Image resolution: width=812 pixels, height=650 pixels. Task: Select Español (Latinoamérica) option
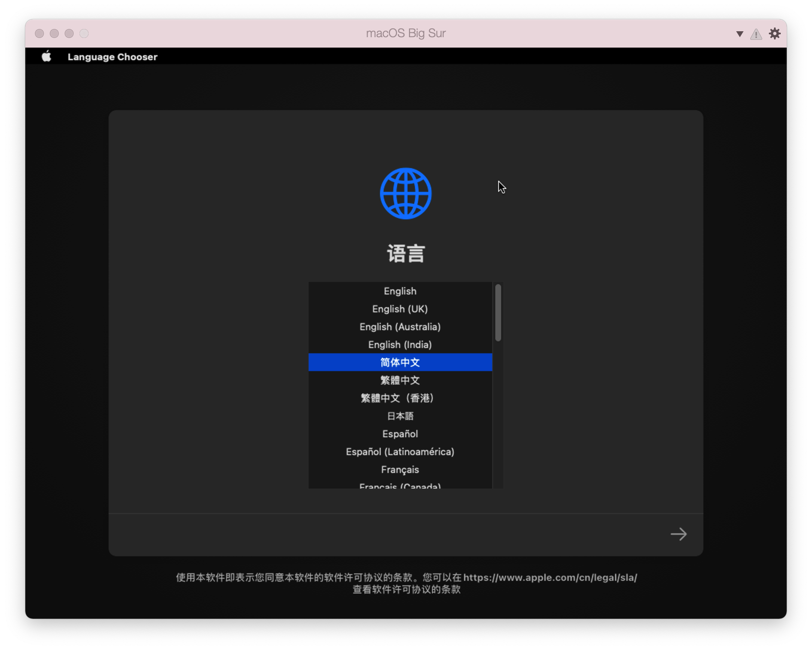[x=400, y=451]
